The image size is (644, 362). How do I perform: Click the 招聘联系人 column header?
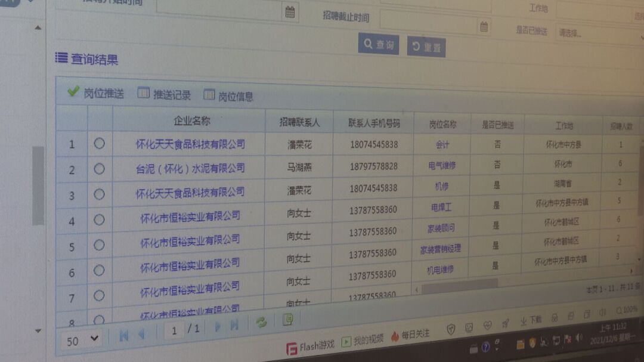coord(299,122)
